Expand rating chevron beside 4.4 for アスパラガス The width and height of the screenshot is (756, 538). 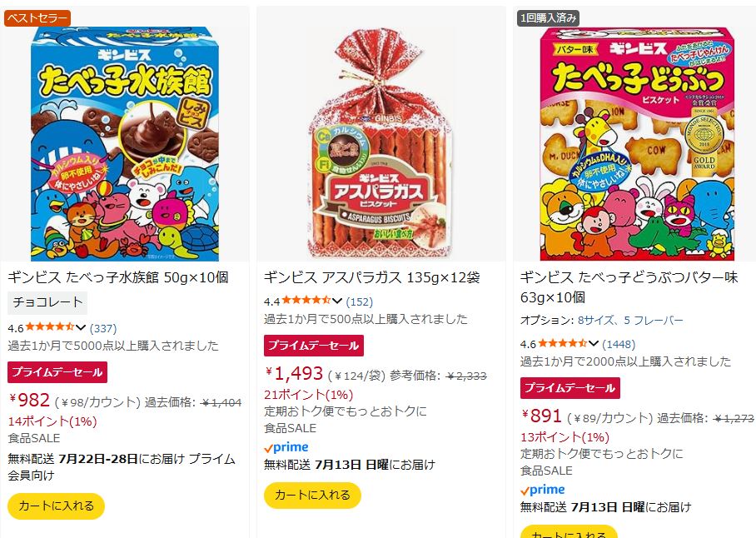337,301
